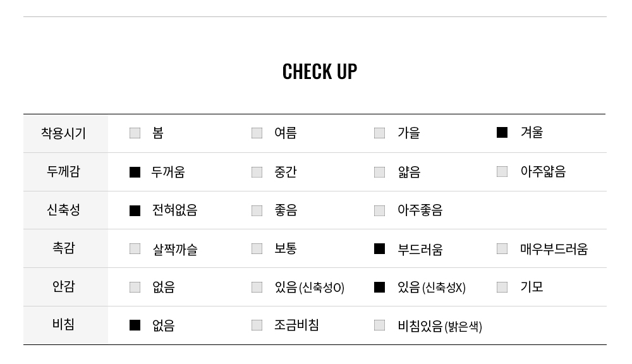Click the filled 전혀없음 elasticity checkbox
This screenshot has width=632, height=364.
[x=135, y=210]
